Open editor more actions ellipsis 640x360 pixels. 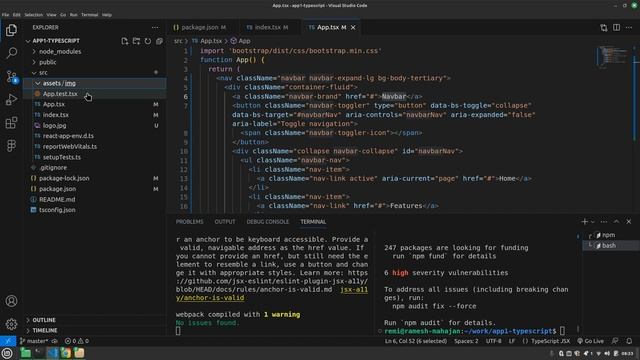(x=629, y=27)
